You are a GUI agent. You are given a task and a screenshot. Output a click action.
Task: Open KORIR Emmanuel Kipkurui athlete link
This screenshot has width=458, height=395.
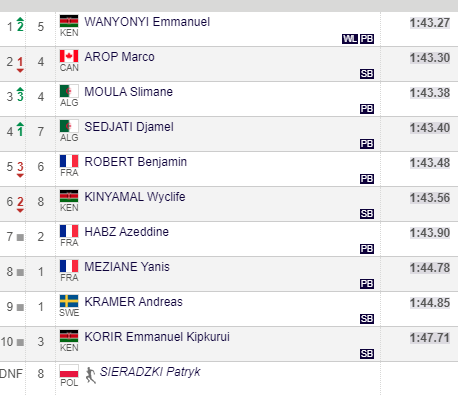(x=157, y=337)
